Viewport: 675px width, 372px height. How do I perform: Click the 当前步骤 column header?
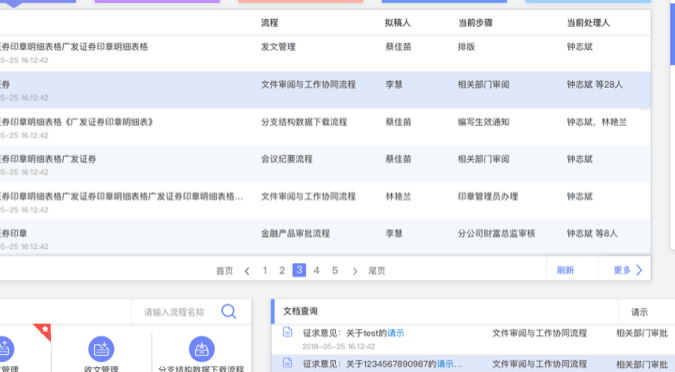475,23
